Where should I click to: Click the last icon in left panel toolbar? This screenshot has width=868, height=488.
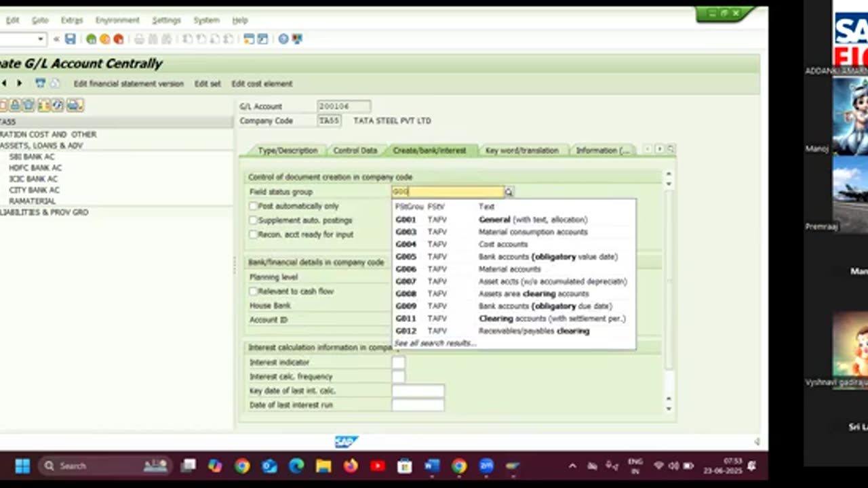[75, 105]
